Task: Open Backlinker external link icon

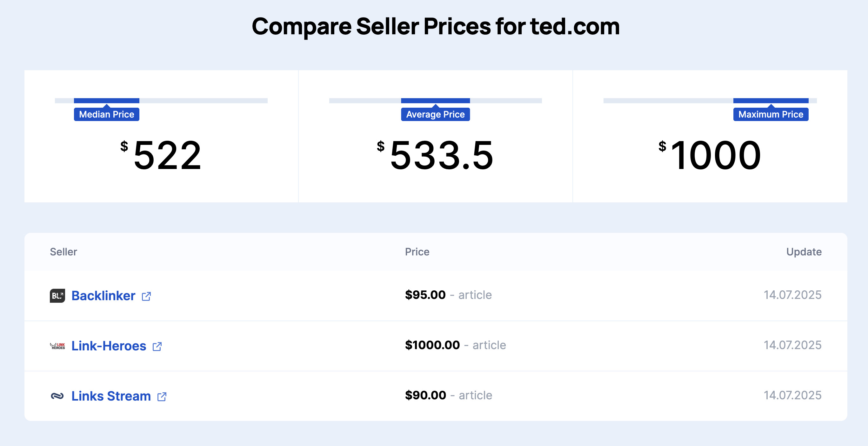Action: [146, 296]
